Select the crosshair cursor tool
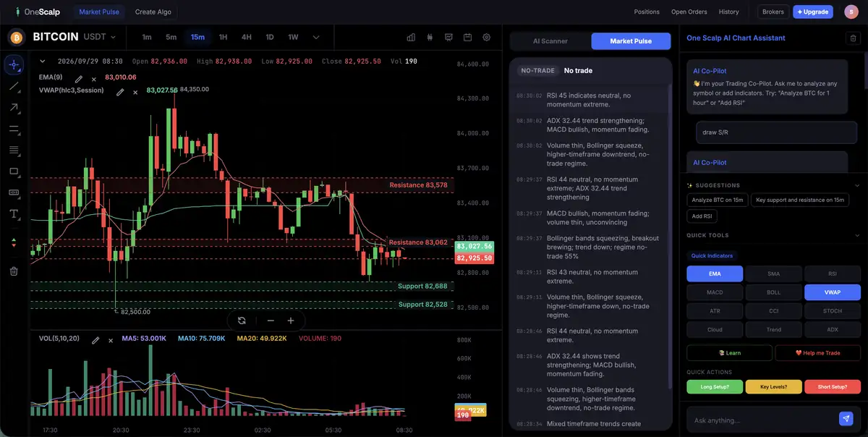Viewport: 868px width, 437px height. pyautogui.click(x=14, y=65)
